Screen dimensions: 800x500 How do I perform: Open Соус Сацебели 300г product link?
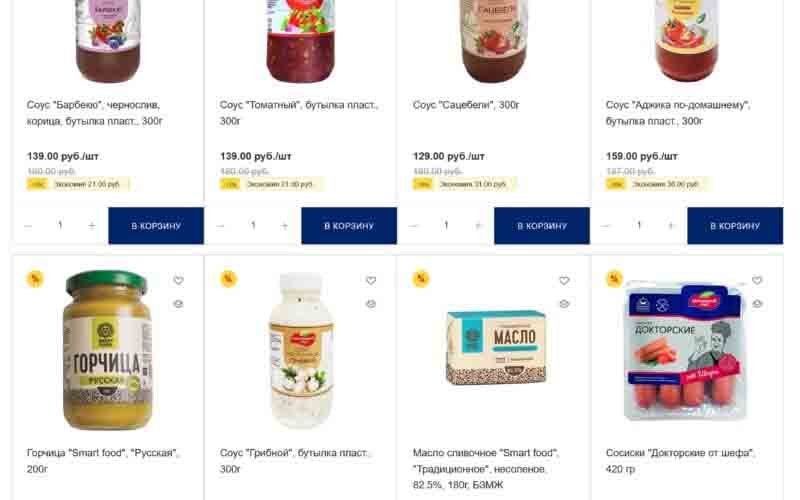(466, 105)
